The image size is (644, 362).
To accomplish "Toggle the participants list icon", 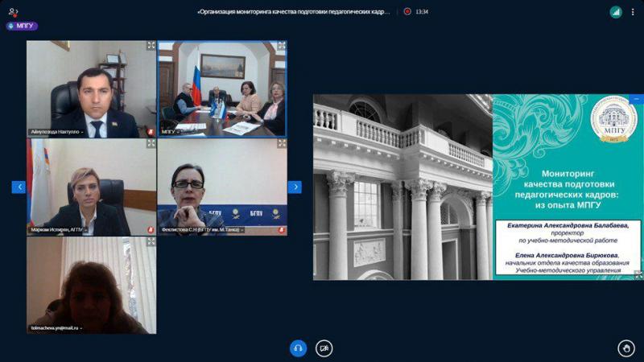I will tap(13, 12).
